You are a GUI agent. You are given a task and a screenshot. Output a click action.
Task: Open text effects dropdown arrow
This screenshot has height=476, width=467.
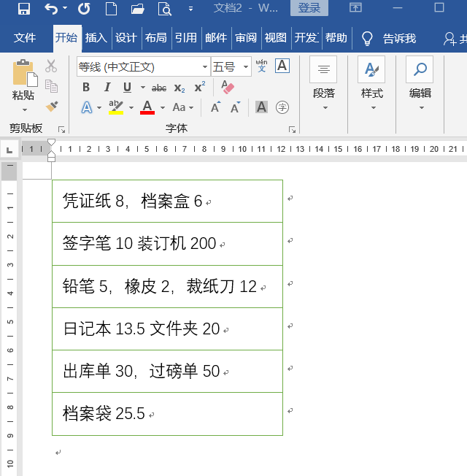coord(99,107)
